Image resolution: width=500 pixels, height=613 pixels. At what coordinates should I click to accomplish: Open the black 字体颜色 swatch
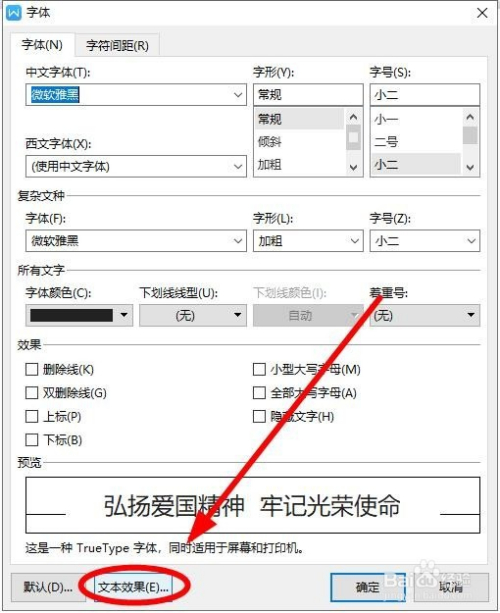click(79, 315)
